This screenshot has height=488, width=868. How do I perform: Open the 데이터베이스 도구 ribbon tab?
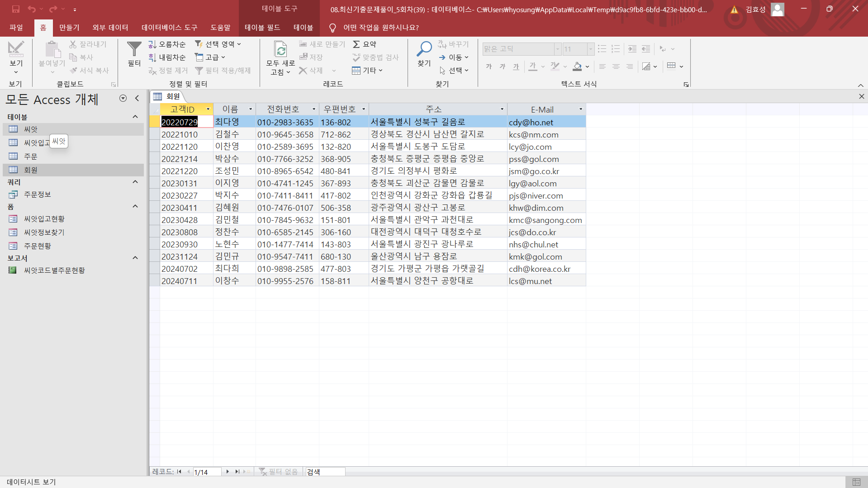pyautogui.click(x=169, y=28)
